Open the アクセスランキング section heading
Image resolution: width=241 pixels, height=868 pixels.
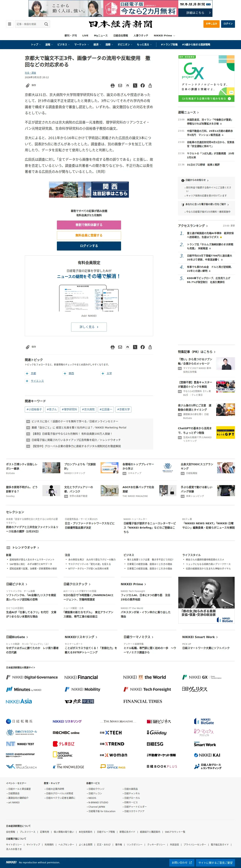click(193, 226)
